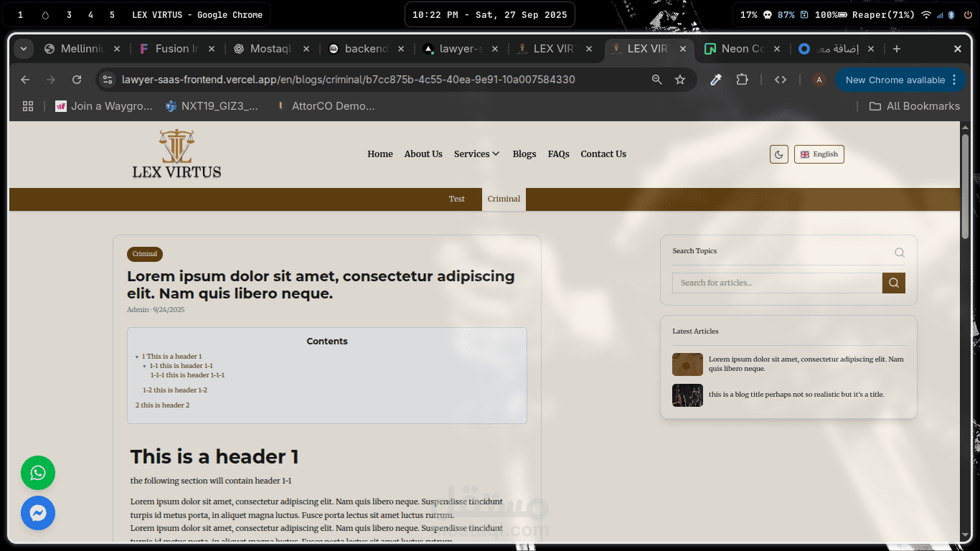
Task: Switch to the Neon Co browser tab
Action: tap(743, 49)
